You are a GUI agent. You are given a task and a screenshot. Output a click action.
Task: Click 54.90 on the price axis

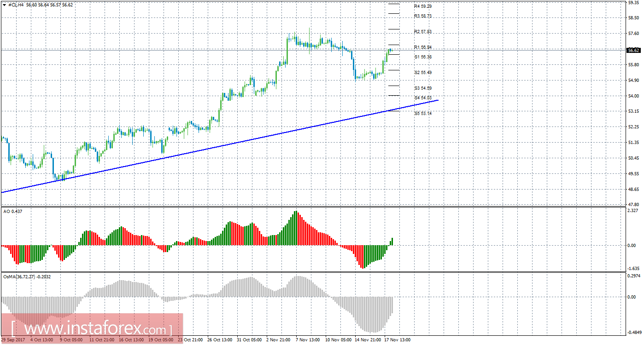(634, 80)
